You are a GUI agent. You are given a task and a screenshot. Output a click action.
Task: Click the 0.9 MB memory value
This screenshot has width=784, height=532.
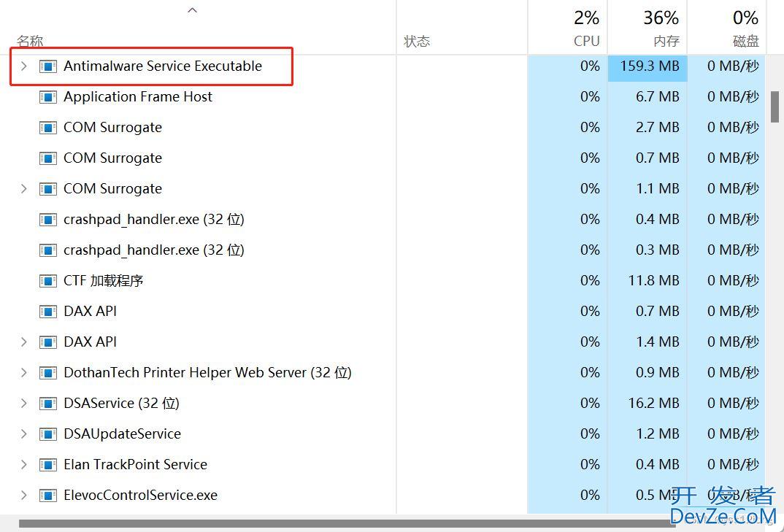657,372
